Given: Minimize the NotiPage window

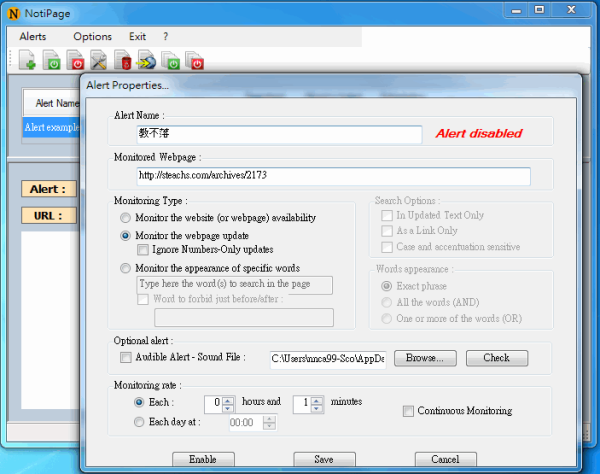Looking at the screenshot, I should coord(516,10).
